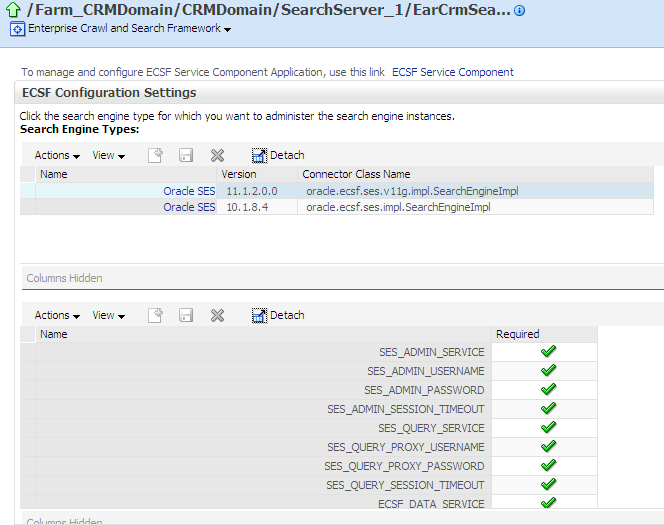Click Required checkmark for SES_QUERY_SESSION_TIMEOUT

coord(548,485)
